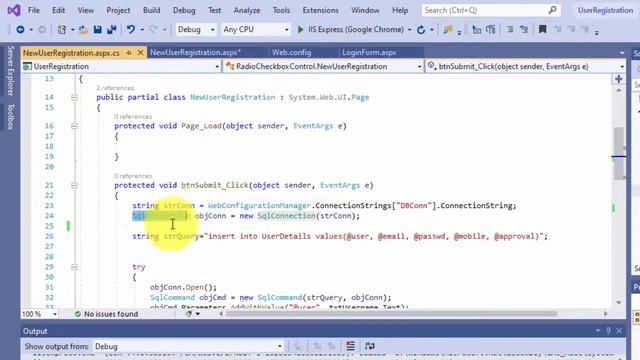
Task: Start debugging with the green play icon
Action: tap(300, 29)
